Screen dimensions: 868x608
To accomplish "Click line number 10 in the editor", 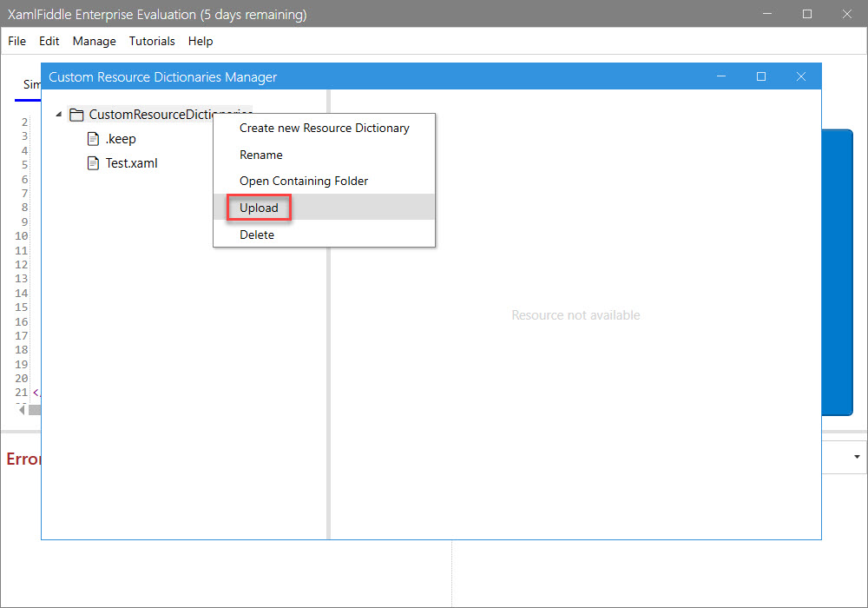I will (x=21, y=235).
